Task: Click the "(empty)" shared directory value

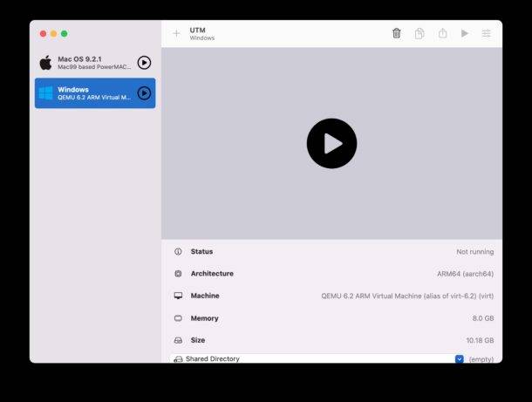Action: (481, 359)
